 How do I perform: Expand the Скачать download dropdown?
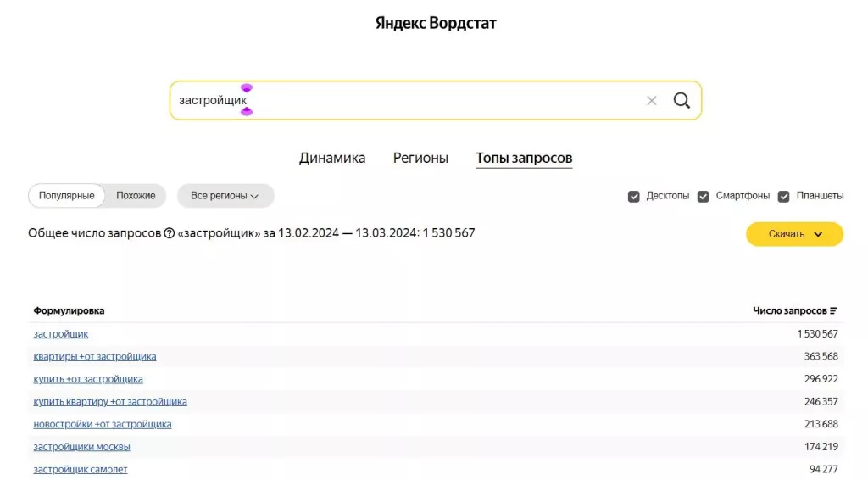[x=794, y=234]
